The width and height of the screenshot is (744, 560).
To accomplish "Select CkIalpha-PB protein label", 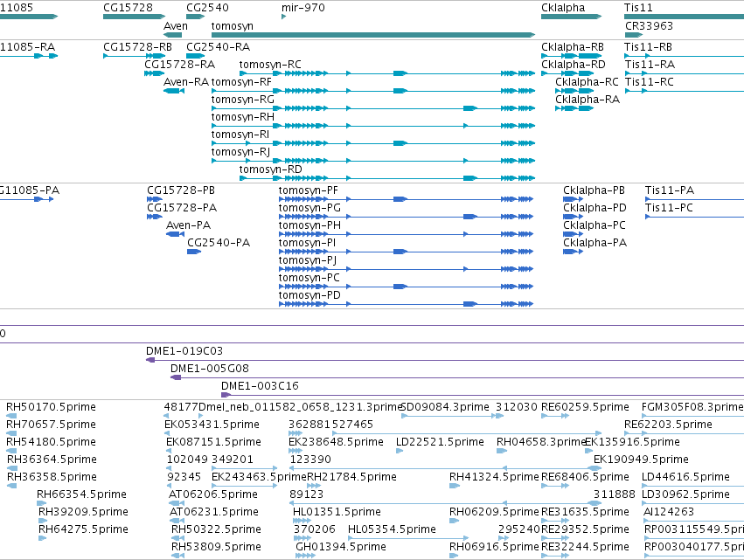I will tap(594, 190).
